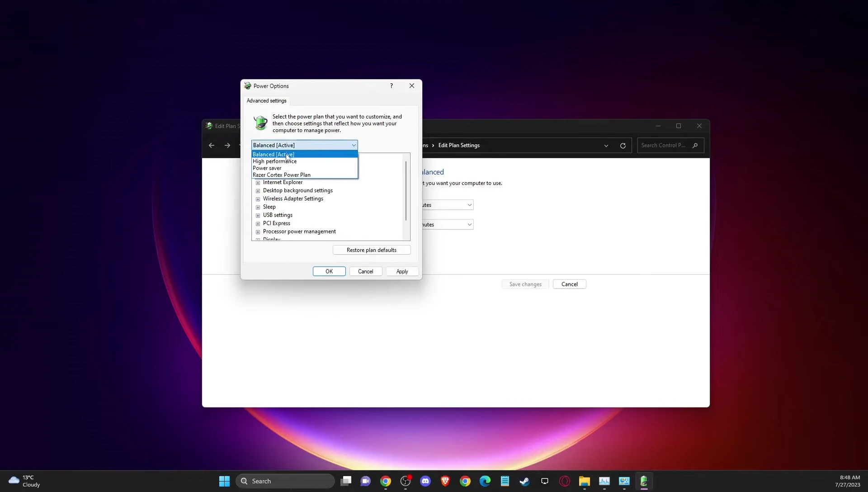Go back in Edit Plan Settings window
This screenshot has height=492, width=868.
212,146
